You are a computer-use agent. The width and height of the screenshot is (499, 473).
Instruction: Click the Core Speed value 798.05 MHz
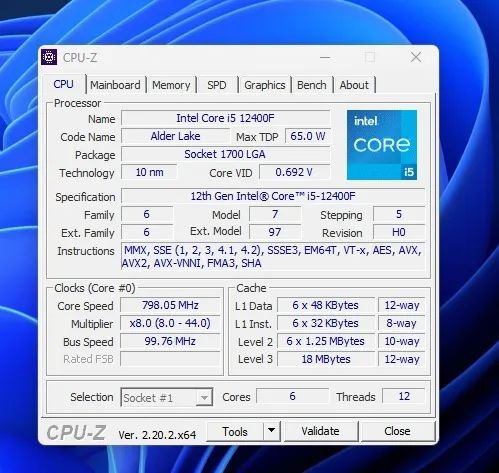click(170, 305)
